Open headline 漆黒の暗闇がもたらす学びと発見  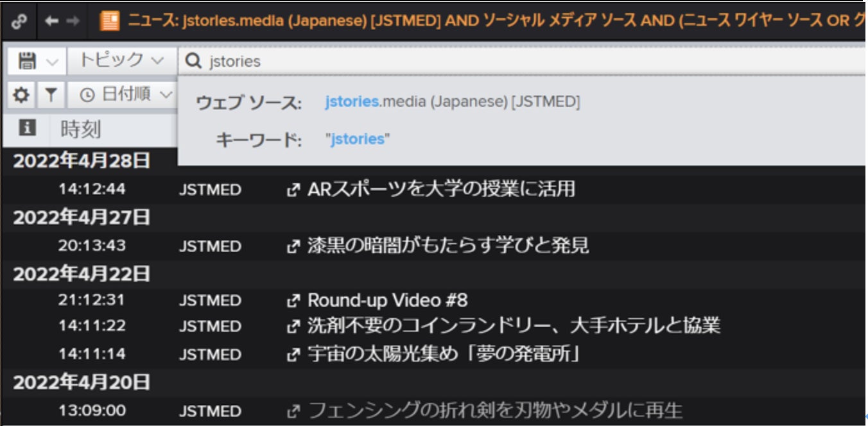coord(448,245)
